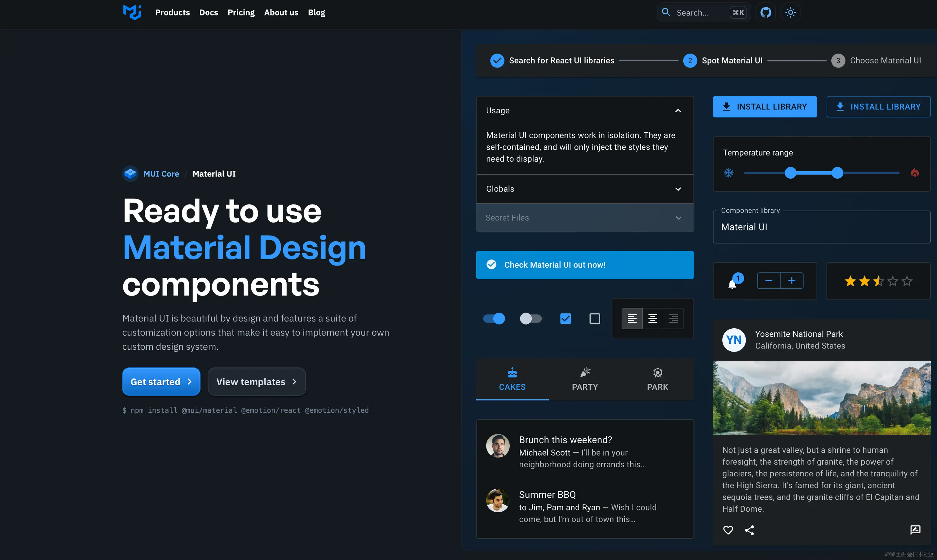Click the upper temperature slider thumb
Image resolution: width=937 pixels, height=560 pixels.
click(837, 173)
